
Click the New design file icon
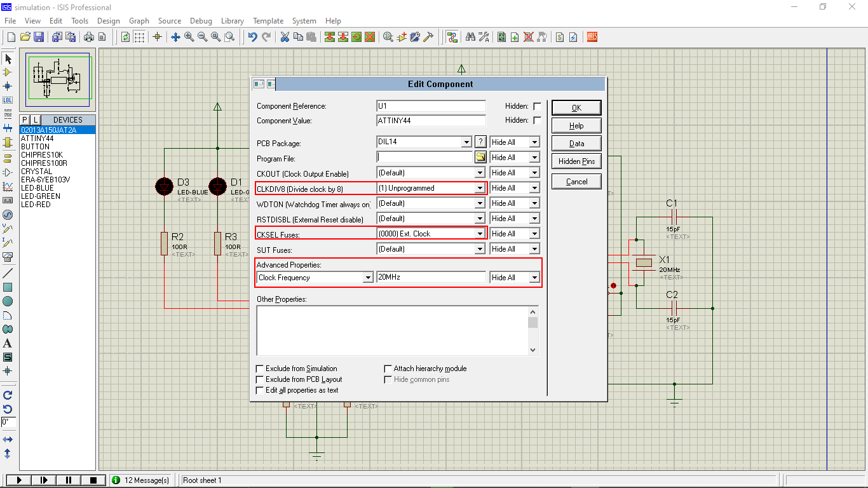click(11, 37)
